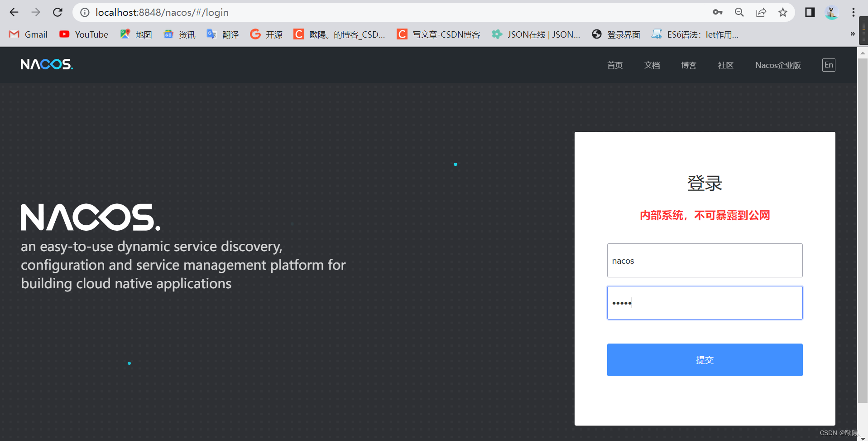Open the 登录界面 bookmark
This screenshot has height=441, width=868.
click(616, 34)
